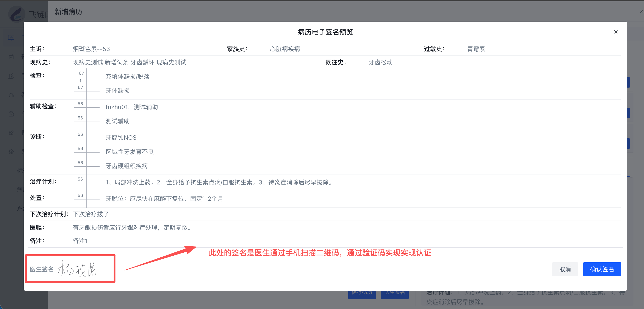Click the patient user icon in sidebar
Viewport: 644px width, 309px height.
[11, 76]
